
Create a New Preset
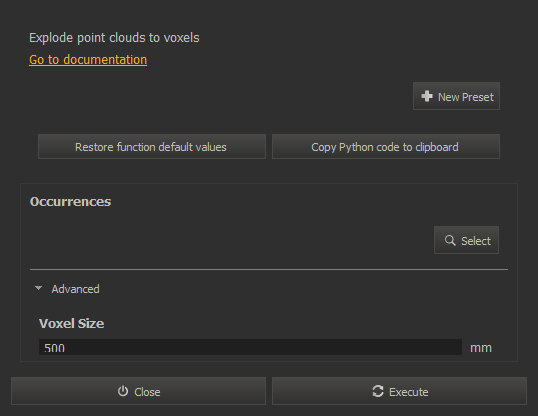tap(456, 96)
